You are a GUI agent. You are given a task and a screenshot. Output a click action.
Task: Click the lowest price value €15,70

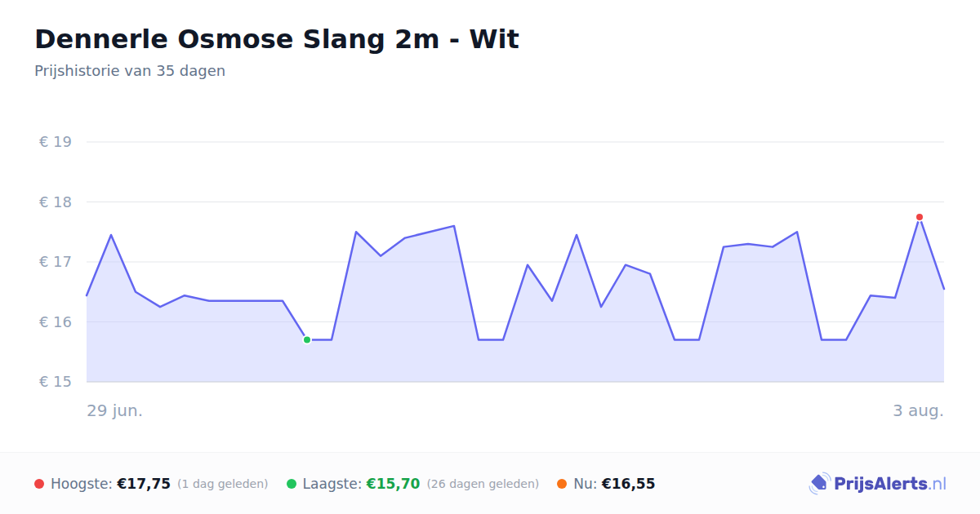(393, 484)
